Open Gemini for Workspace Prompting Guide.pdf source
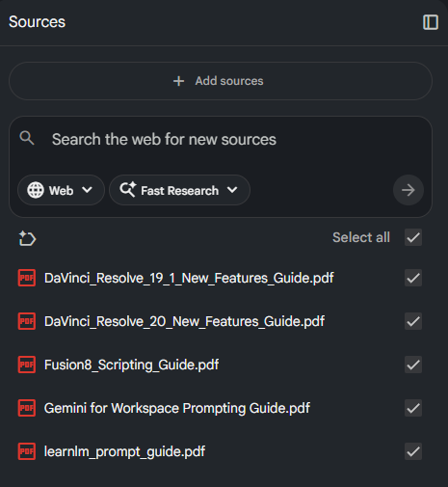 point(177,408)
